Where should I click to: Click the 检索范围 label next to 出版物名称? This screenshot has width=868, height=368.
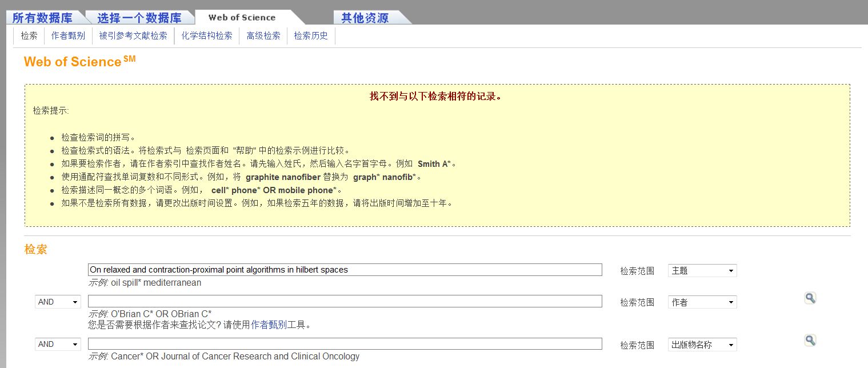(637, 345)
